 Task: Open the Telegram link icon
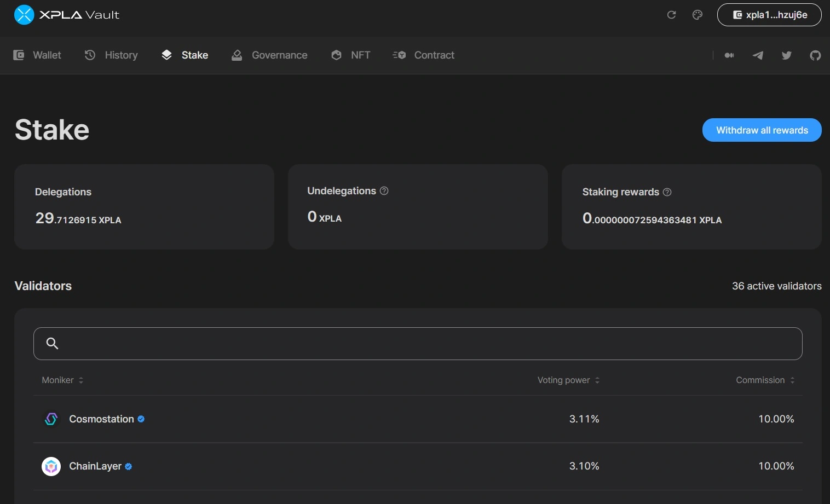click(758, 55)
